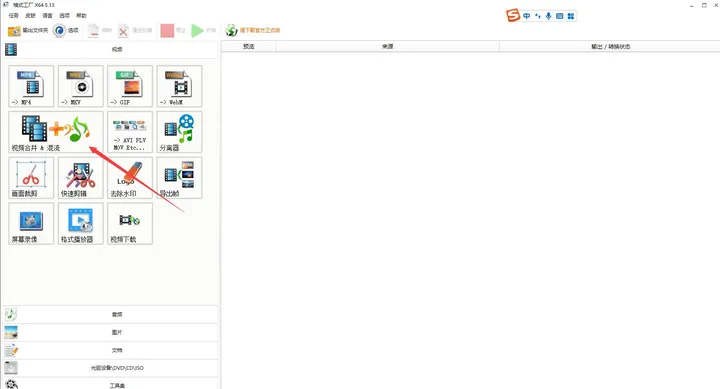Viewport: 720px width, 389px height.
Task: Open the video merge & mix tool
Action: [x=56, y=132]
